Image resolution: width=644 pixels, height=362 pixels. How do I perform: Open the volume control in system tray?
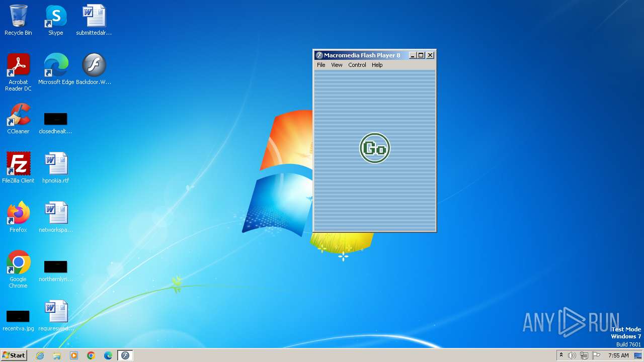pyautogui.click(x=572, y=355)
